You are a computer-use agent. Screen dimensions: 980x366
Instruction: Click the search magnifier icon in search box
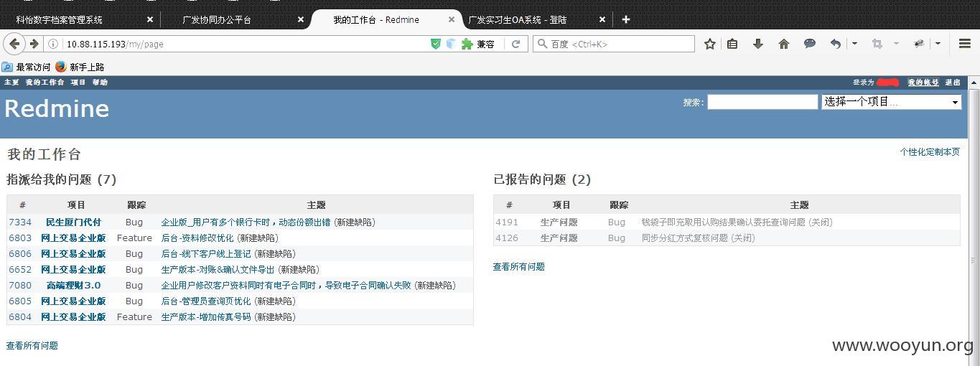click(543, 44)
